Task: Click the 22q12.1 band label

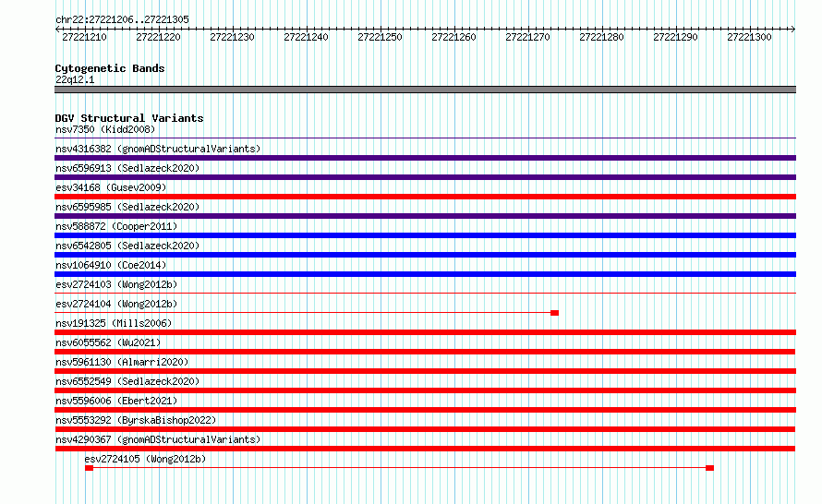Action: click(x=75, y=79)
